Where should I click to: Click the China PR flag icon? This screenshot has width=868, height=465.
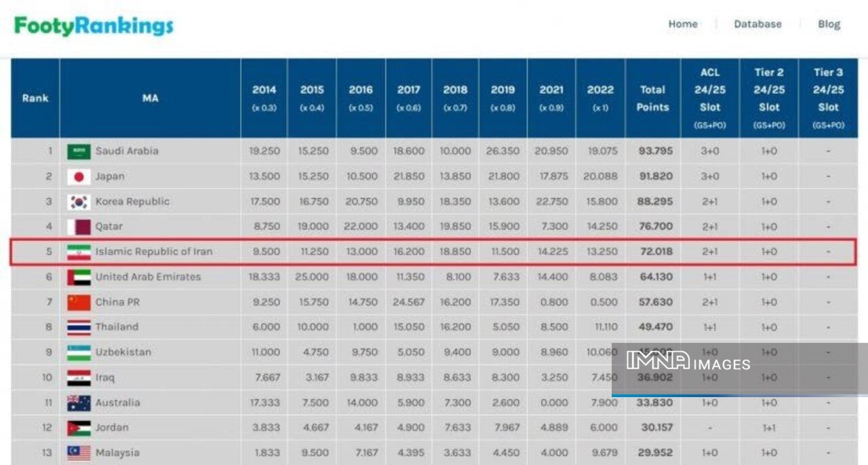(79, 302)
